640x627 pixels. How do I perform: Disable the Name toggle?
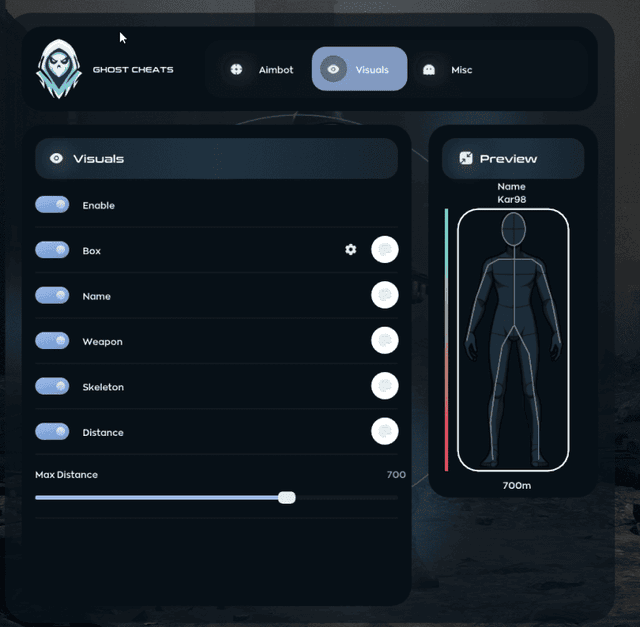point(52,296)
